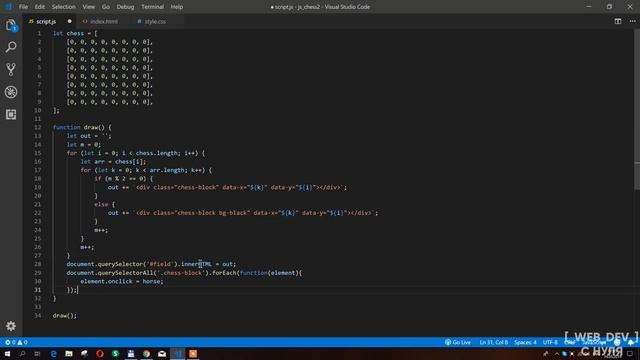Screen dimensions: 640x360
Task: Open the Search view in activity bar
Action: [11, 47]
